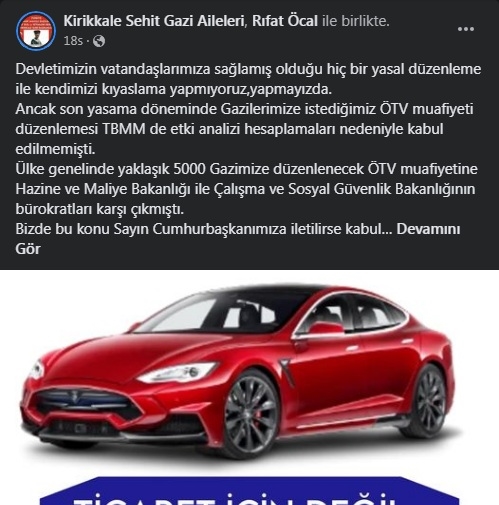Open the Kirikkale Sehit Gazi Aileleri page link
Viewport: 499px width, 505px height.
click(x=154, y=21)
